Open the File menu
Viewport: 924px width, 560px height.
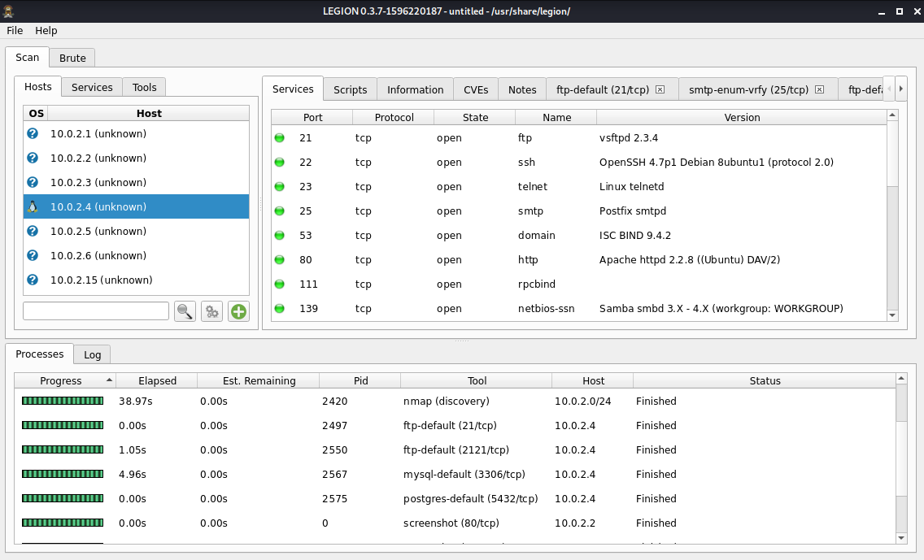pos(15,30)
